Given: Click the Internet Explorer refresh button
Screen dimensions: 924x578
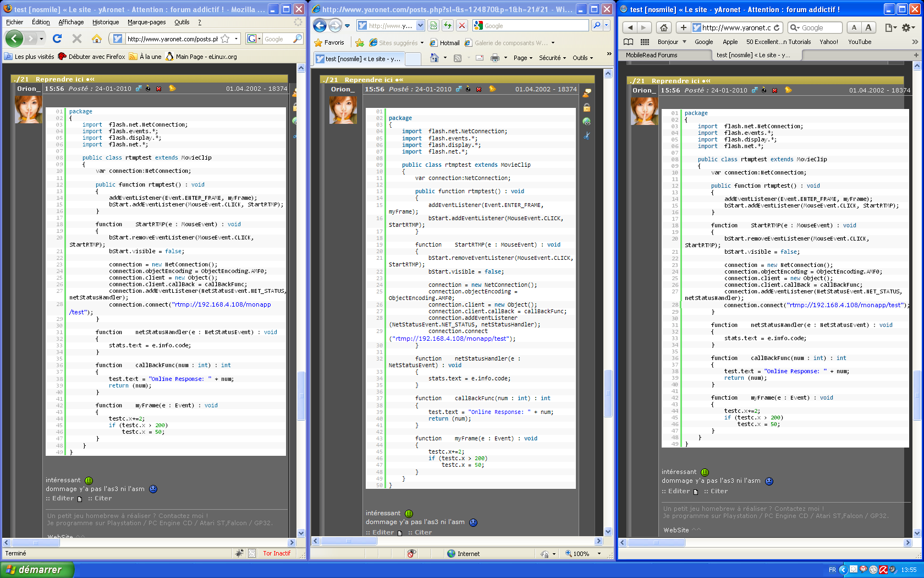Looking at the screenshot, I should coord(448,26).
